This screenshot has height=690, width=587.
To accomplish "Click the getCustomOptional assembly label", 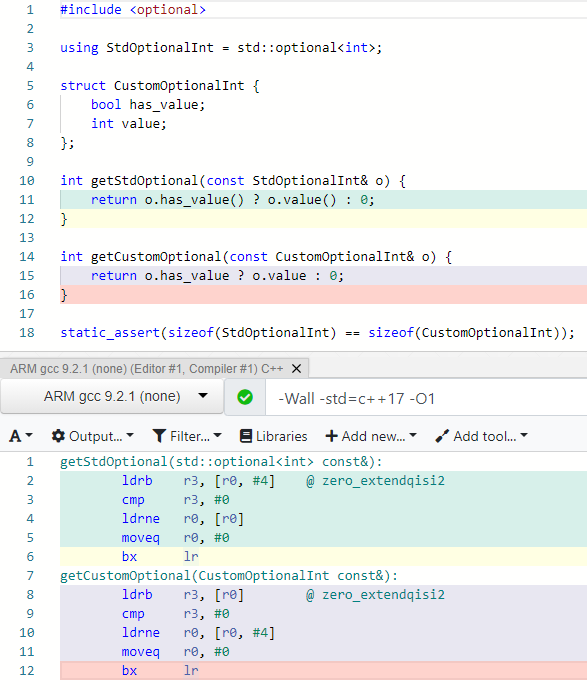I will tap(229, 576).
